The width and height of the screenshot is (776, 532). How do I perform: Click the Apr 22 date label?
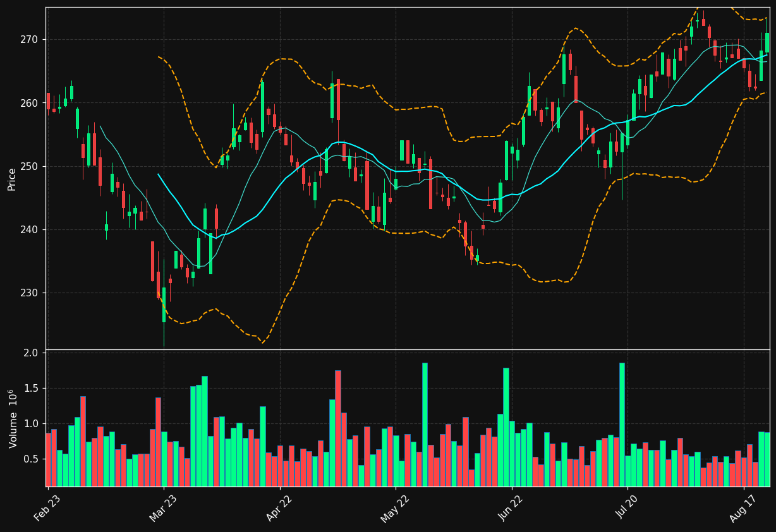point(279,508)
